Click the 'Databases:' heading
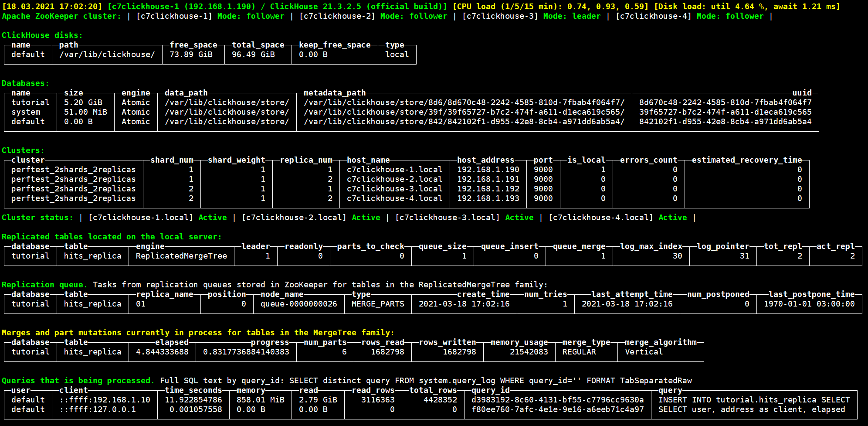Screen dimensions: 868x426 [x=25, y=83]
